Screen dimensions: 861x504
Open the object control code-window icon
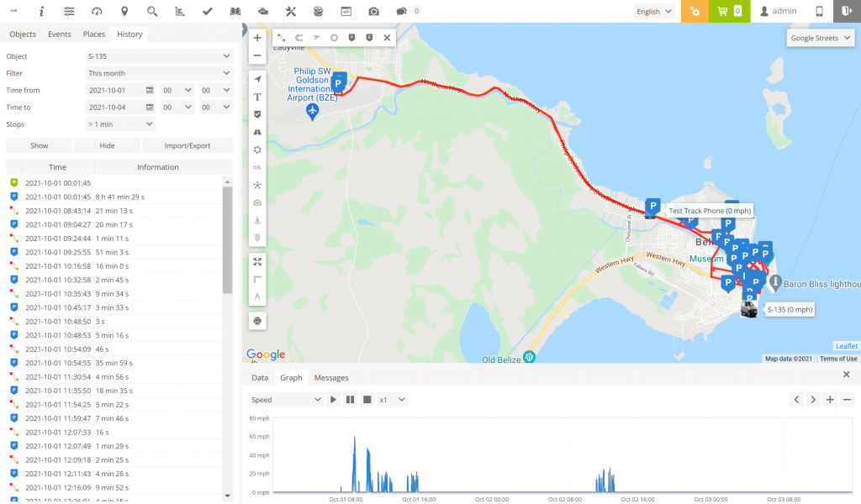pyautogui.click(x=346, y=11)
